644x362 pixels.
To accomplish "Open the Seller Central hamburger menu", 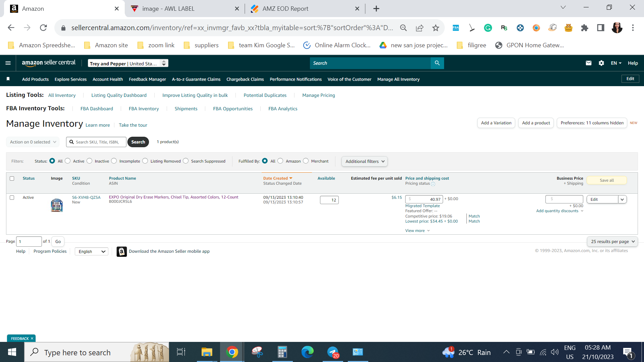I will (x=8, y=63).
